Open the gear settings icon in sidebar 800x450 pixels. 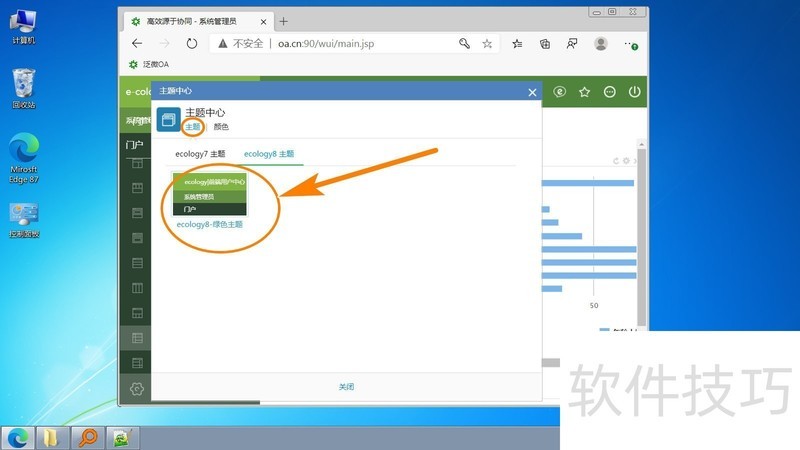coord(137,389)
